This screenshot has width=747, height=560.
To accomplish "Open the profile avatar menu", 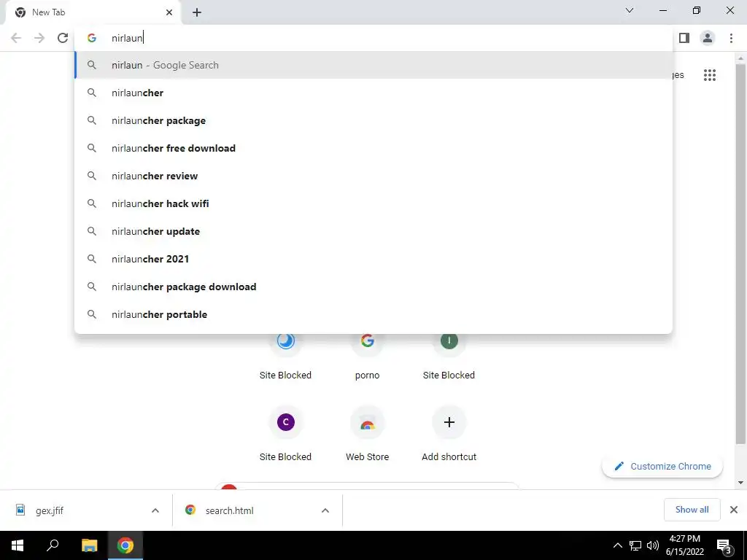I will click(x=708, y=38).
